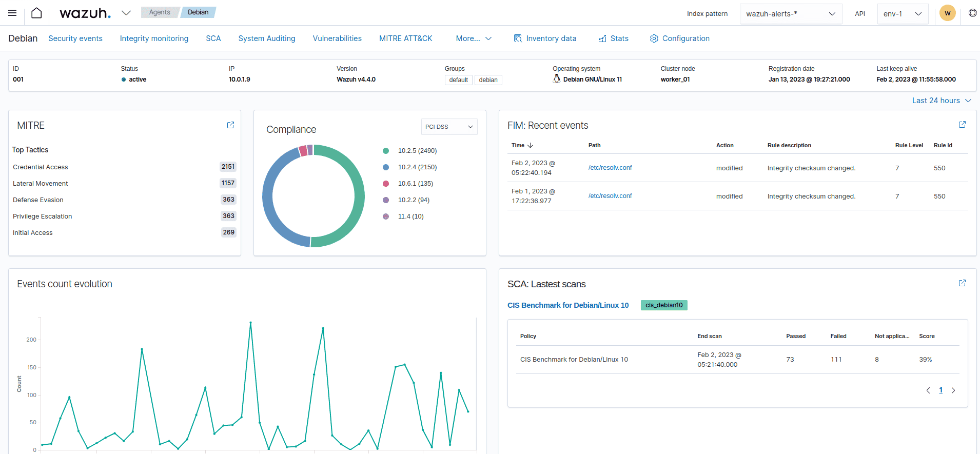Open FIM Recent events expand icon
The height and width of the screenshot is (454, 980).
coord(962,125)
